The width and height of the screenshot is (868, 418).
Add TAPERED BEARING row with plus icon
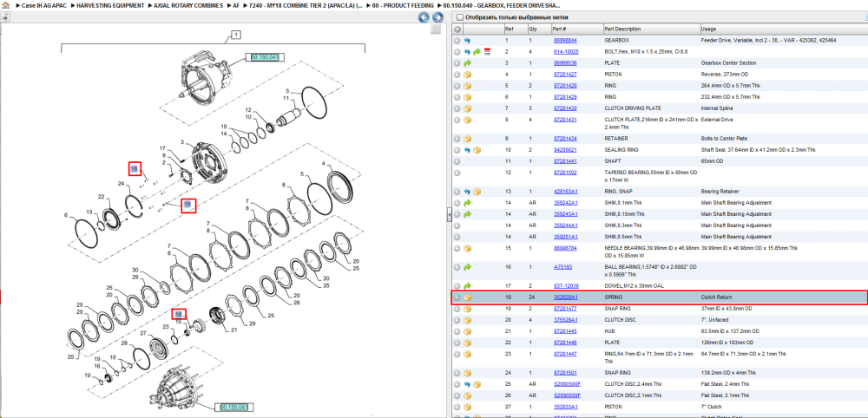pyautogui.click(x=457, y=173)
